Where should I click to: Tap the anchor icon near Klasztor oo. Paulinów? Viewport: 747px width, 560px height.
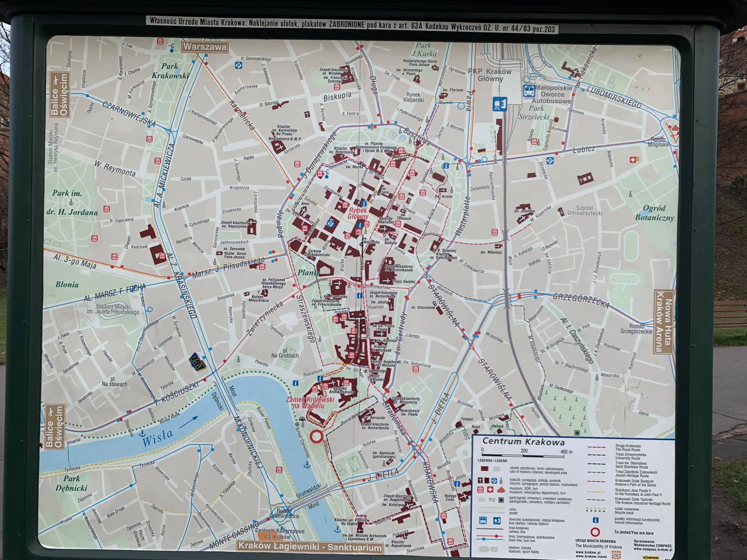(337, 529)
